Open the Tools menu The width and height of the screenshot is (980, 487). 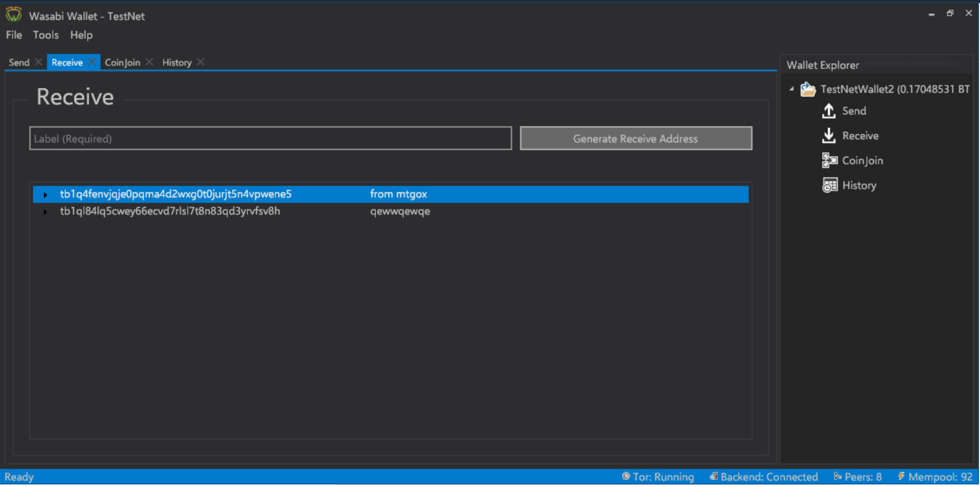pyautogui.click(x=46, y=35)
